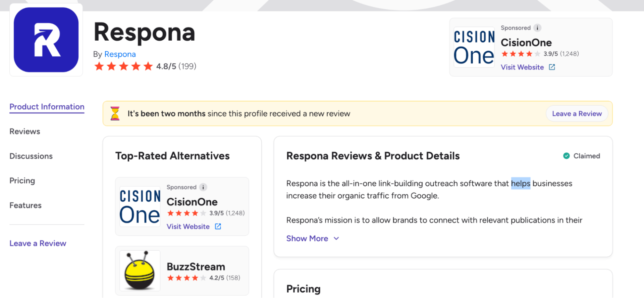The width and height of the screenshot is (644, 298).
Task: Click Visit Website in top sponsored card
Action: point(522,67)
